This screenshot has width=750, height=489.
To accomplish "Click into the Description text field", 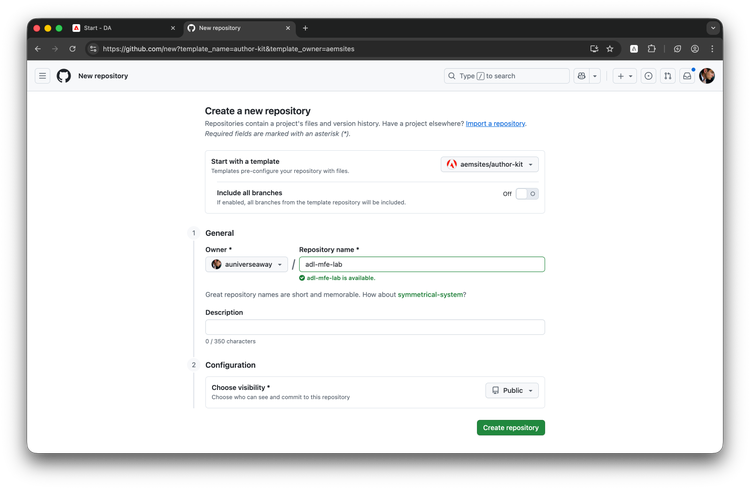I will pyautogui.click(x=375, y=327).
